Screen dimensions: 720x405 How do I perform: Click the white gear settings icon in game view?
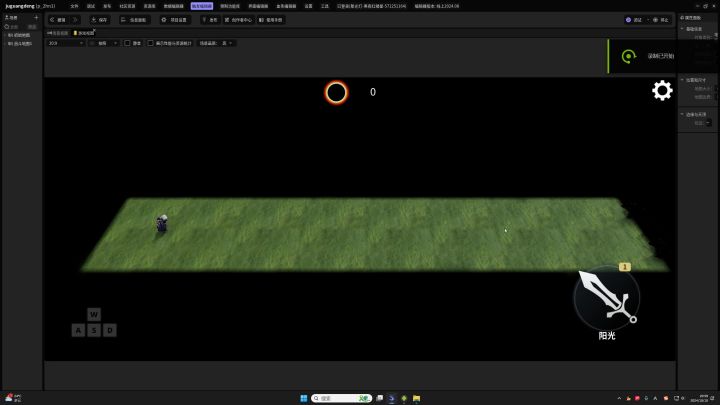click(x=662, y=90)
